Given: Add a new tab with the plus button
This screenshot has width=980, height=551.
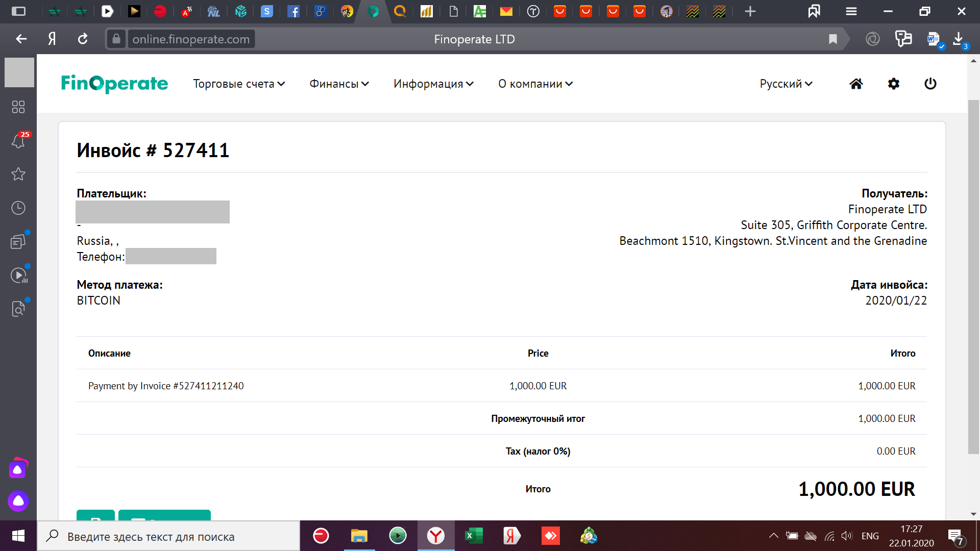Looking at the screenshot, I should [x=750, y=11].
